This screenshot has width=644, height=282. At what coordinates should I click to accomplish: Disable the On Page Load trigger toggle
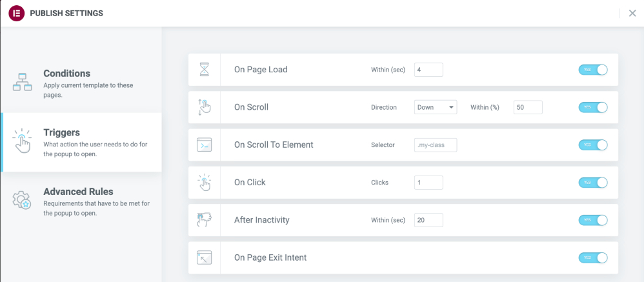pos(592,70)
